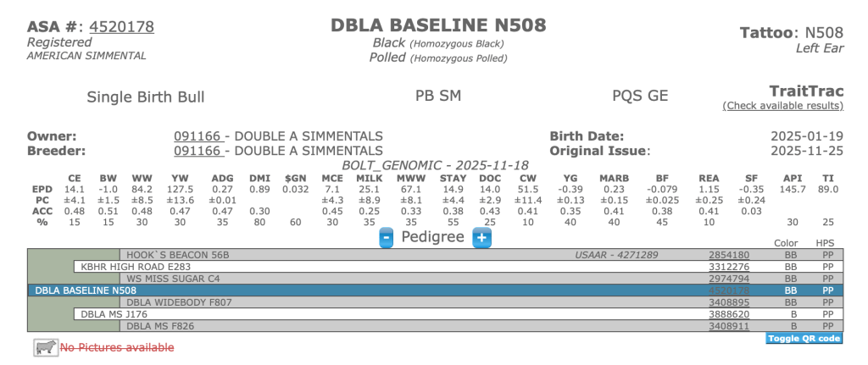Click the TraitTrac heading
This screenshot has height=365, width=868.
(x=806, y=91)
